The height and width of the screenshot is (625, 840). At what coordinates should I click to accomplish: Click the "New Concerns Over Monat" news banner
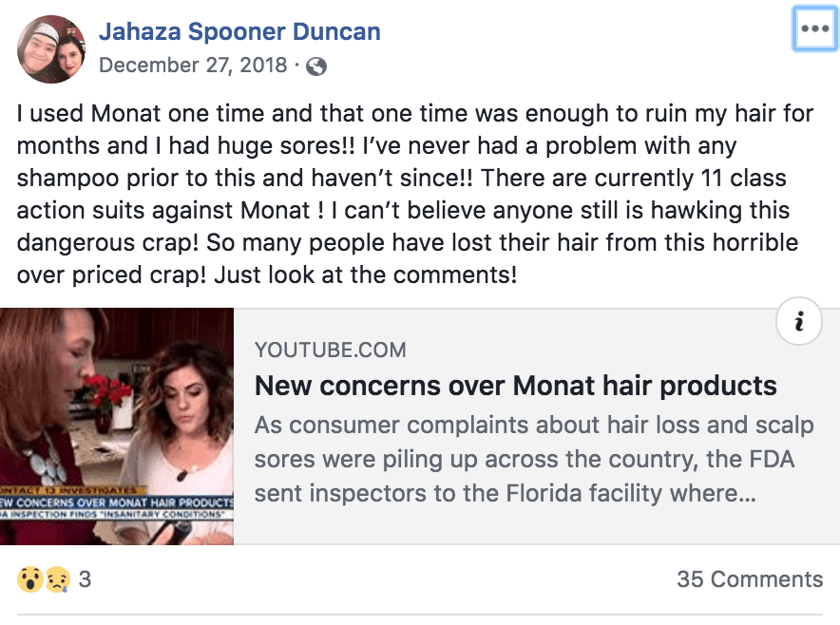[x=116, y=502]
